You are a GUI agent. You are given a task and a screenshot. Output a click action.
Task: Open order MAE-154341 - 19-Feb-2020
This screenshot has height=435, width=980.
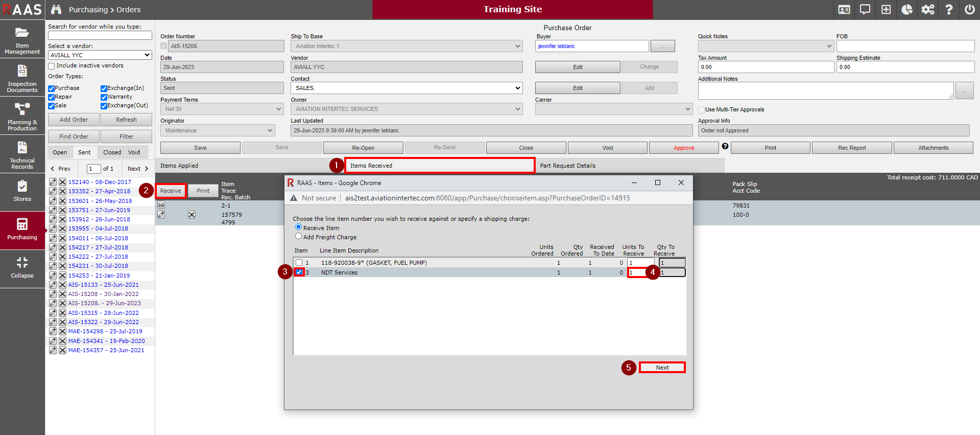click(106, 341)
